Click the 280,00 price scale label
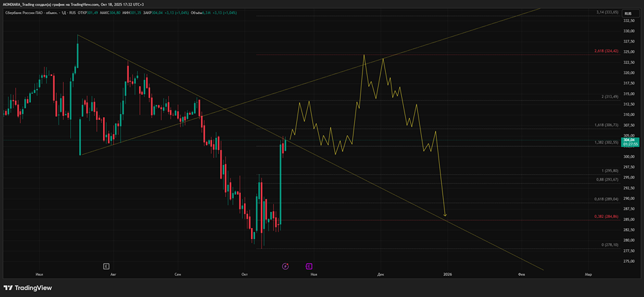The width and height of the screenshot is (644, 297). coord(629,241)
